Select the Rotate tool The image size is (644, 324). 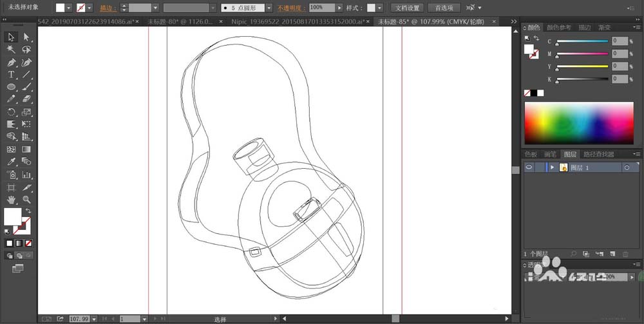coord(11,112)
